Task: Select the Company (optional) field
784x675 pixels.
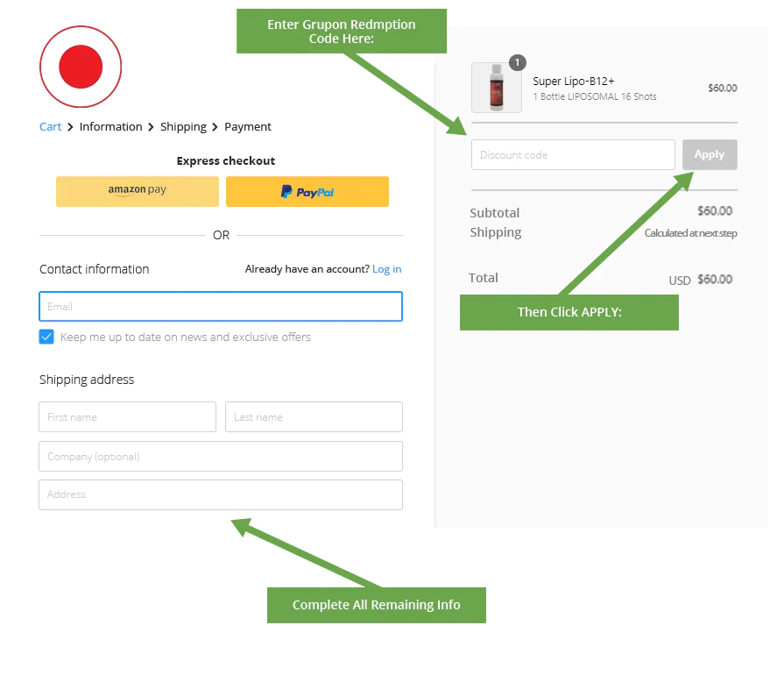Action: pyautogui.click(x=221, y=457)
